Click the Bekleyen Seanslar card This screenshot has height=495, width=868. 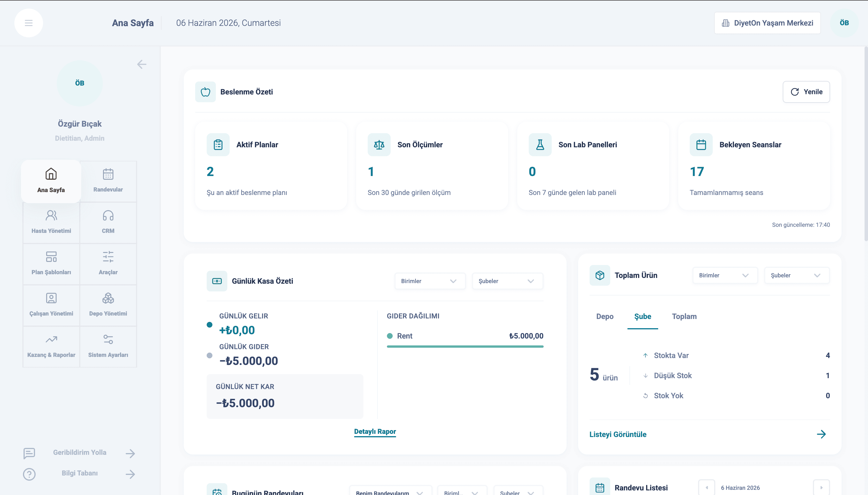(754, 166)
